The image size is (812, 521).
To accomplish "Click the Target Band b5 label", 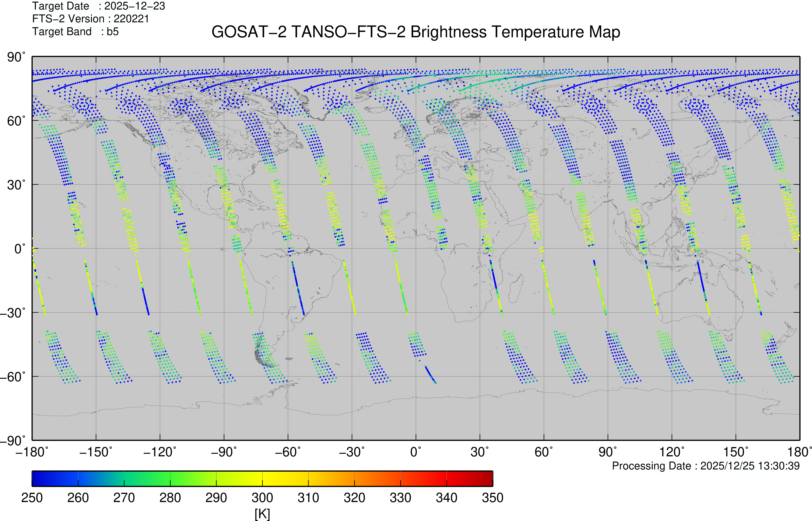I will tap(75, 32).
